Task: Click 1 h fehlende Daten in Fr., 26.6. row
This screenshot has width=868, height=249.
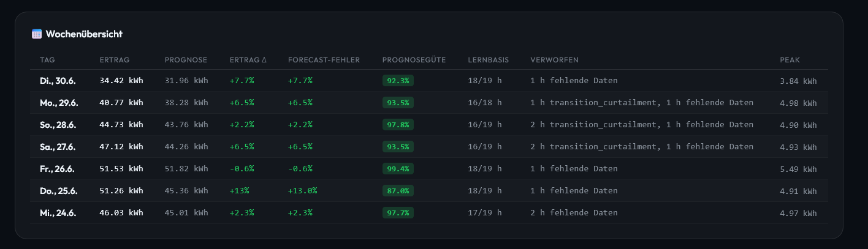Action: (574, 169)
